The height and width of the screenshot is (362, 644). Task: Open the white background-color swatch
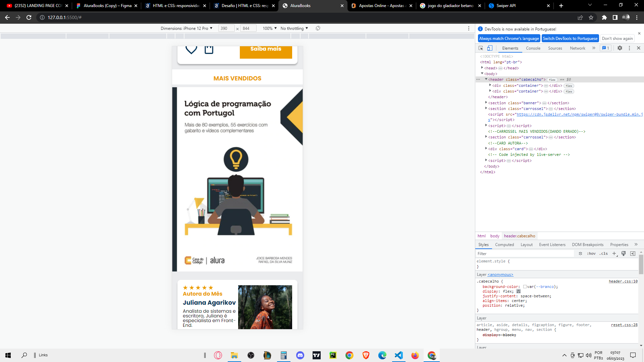(x=525, y=287)
